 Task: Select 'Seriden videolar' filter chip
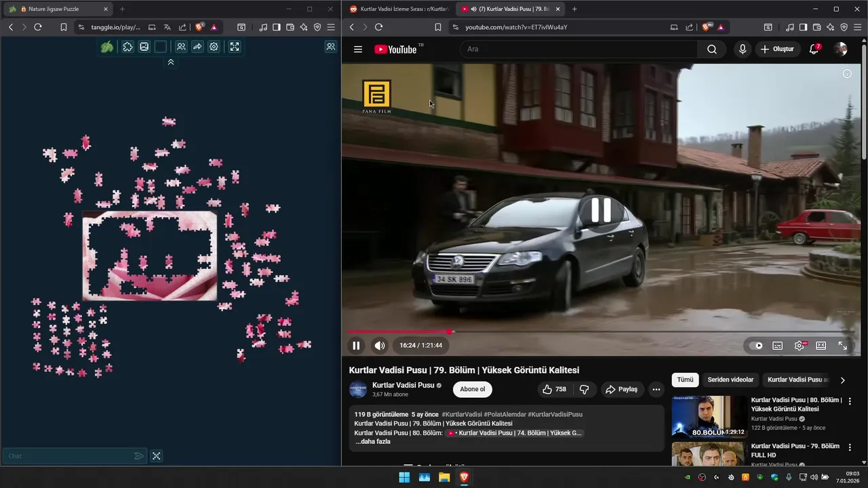coord(730,380)
